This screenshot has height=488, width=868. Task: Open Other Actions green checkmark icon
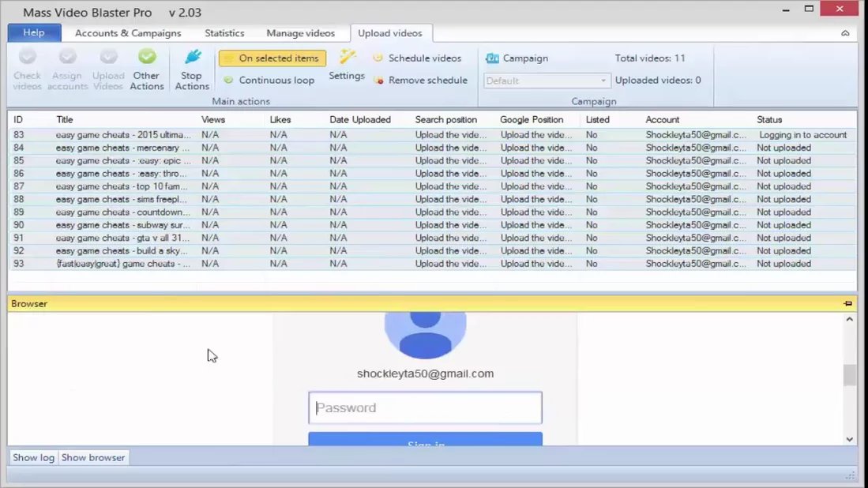[147, 58]
